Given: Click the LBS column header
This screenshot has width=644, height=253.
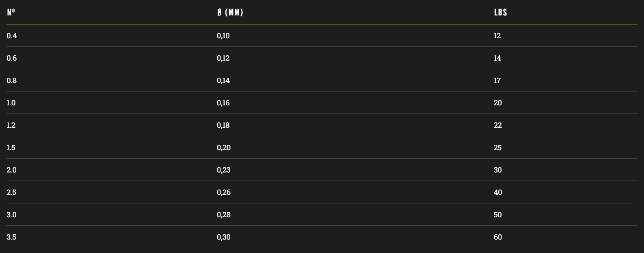Looking at the screenshot, I should (500, 12).
